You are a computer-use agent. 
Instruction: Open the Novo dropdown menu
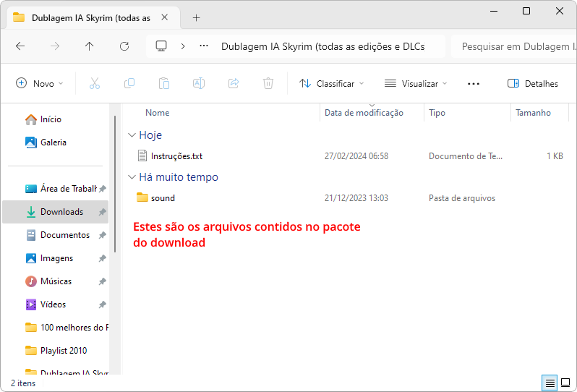(x=40, y=84)
